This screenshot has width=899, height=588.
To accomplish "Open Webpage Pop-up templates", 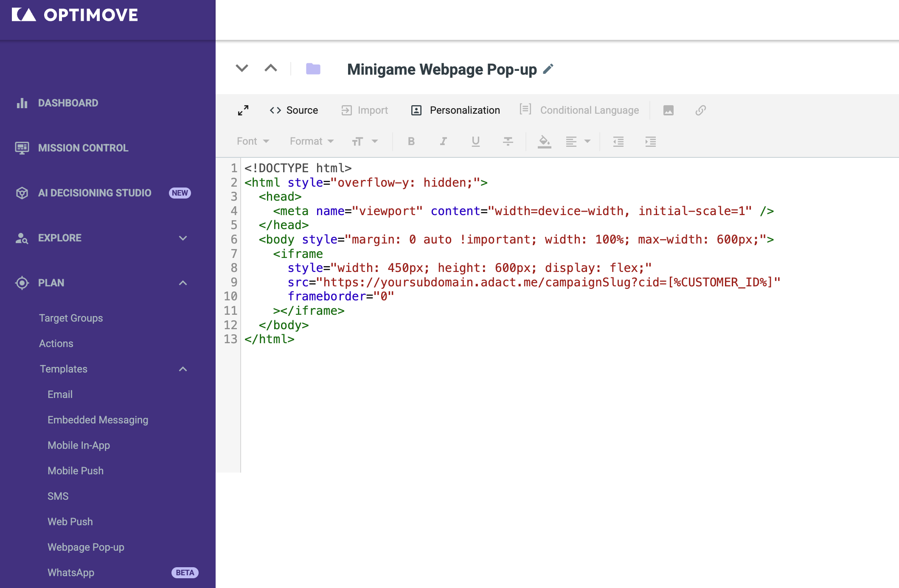I will click(86, 547).
